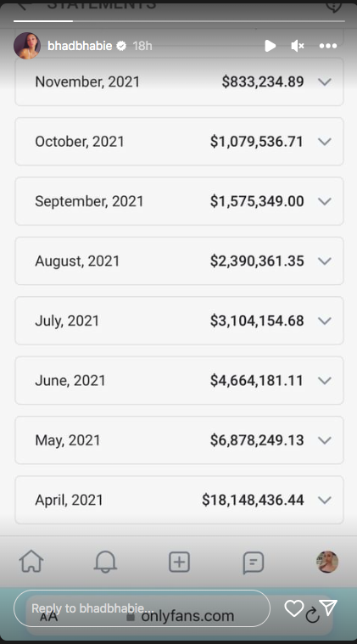Seek on the story progress bar

(179, 20)
